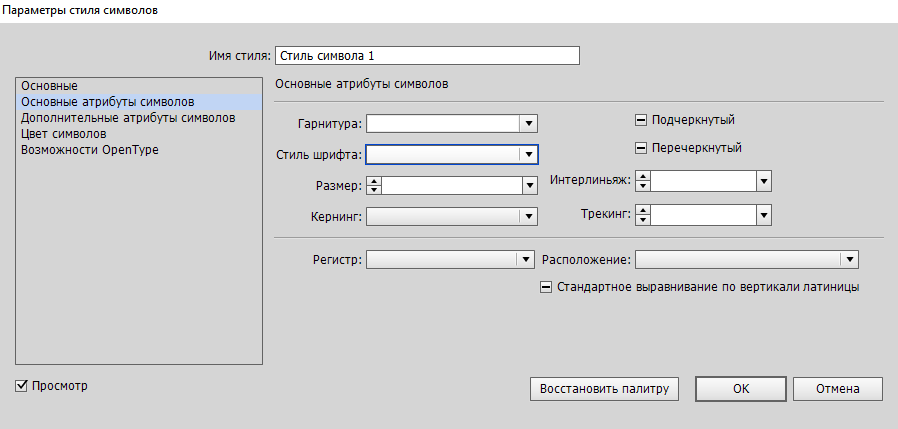The image size is (898, 429).
Task: Switch to Цвет символов section
Action: (64, 133)
